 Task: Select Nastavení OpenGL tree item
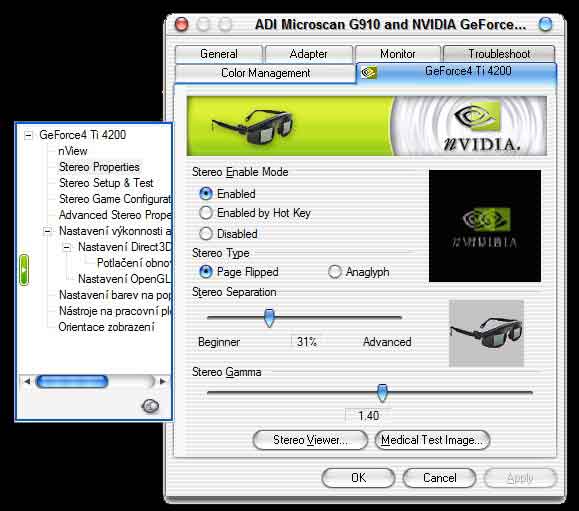pyautogui.click(x=124, y=279)
